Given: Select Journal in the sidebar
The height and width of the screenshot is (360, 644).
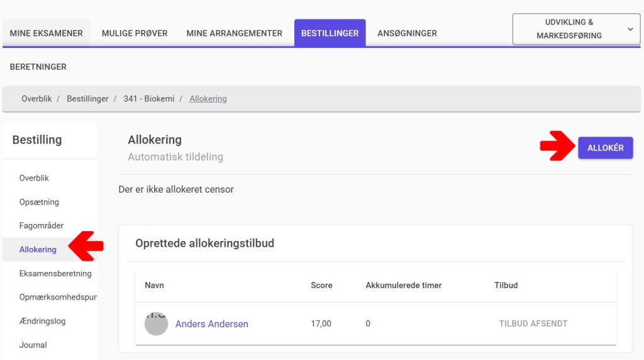Looking at the screenshot, I should point(33,345).
